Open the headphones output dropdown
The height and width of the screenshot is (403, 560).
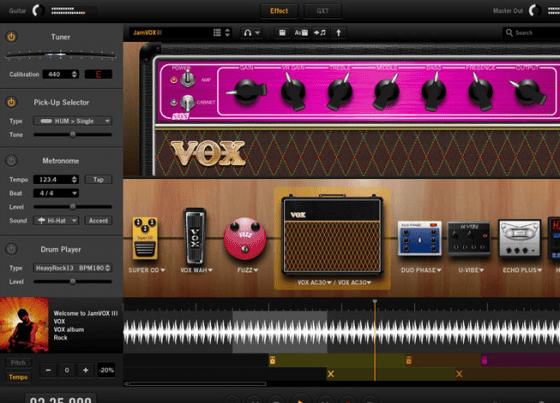251,33
